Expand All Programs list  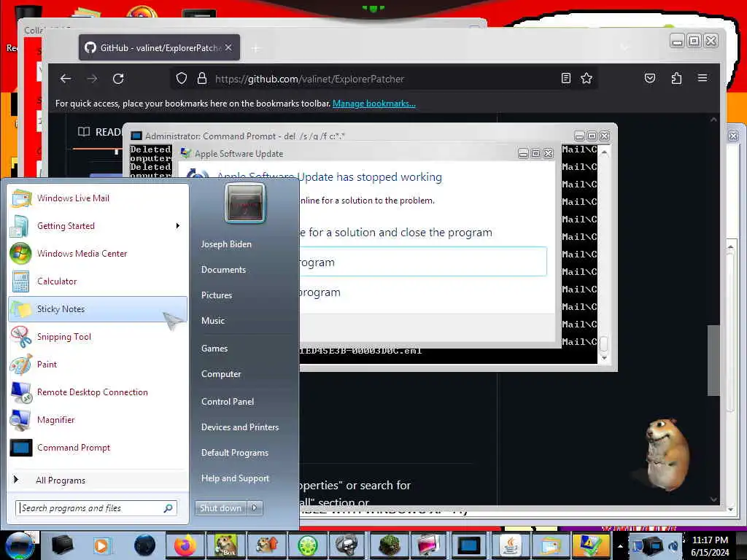pyautogui.click(x=98, y=480)
